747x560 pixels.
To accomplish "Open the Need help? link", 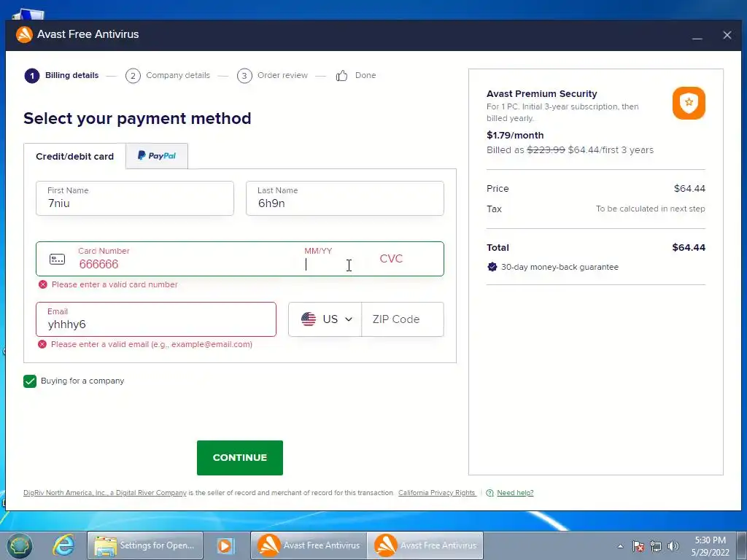I will coord(515,493).
